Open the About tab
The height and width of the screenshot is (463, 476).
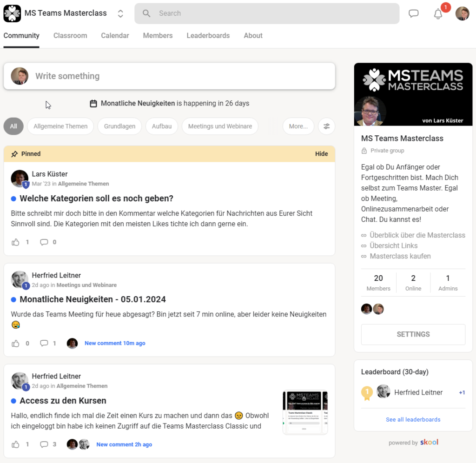[253, 35]
